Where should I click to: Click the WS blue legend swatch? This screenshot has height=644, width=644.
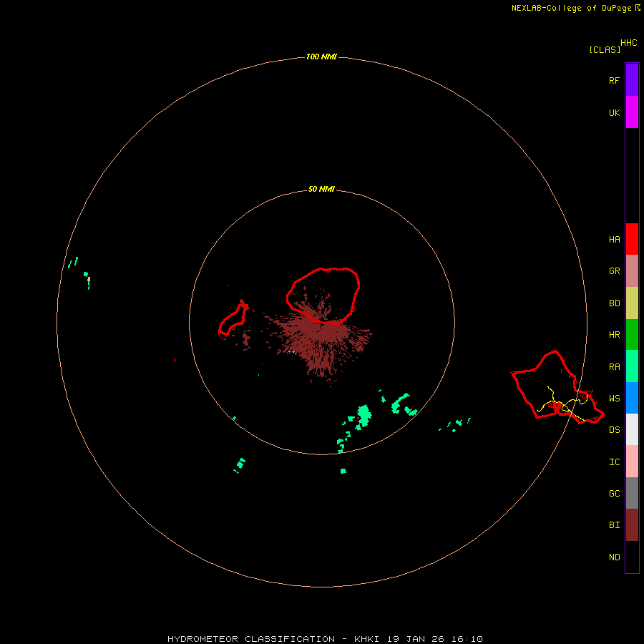pos(632,398)
